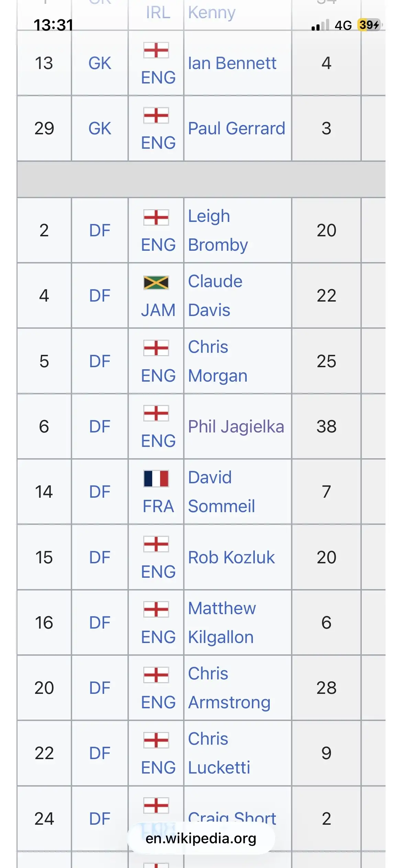The height and width of the screenshot is (868, 402).
Task: Tap the England flag beside Rob Kozluk
Action: click(156, 544)
